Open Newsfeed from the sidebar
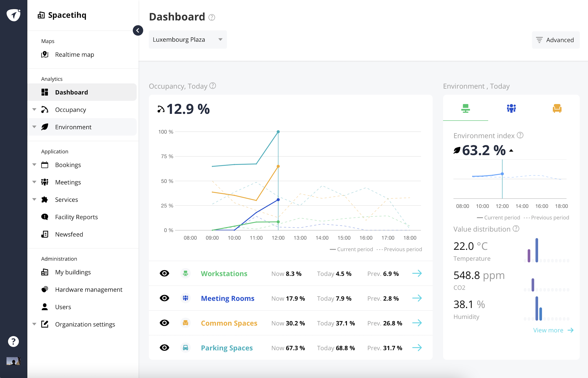This screenshot has height=378, width=588. click(69, 234)
